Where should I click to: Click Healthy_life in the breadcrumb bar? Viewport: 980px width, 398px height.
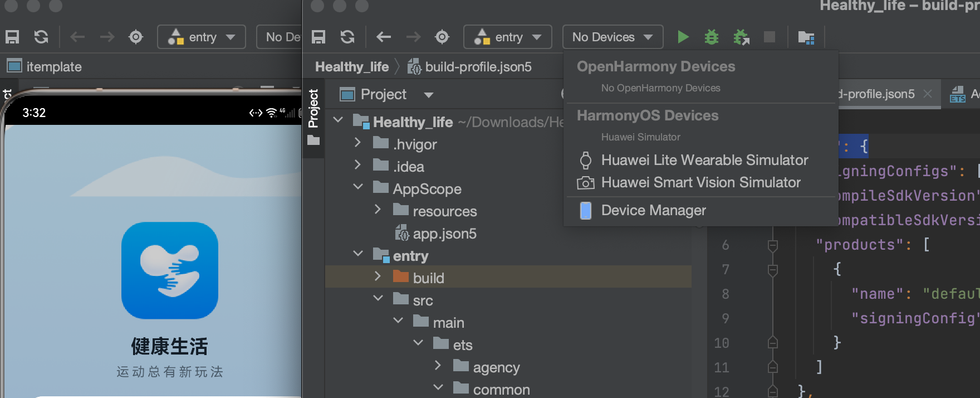(x=352, y=67)
